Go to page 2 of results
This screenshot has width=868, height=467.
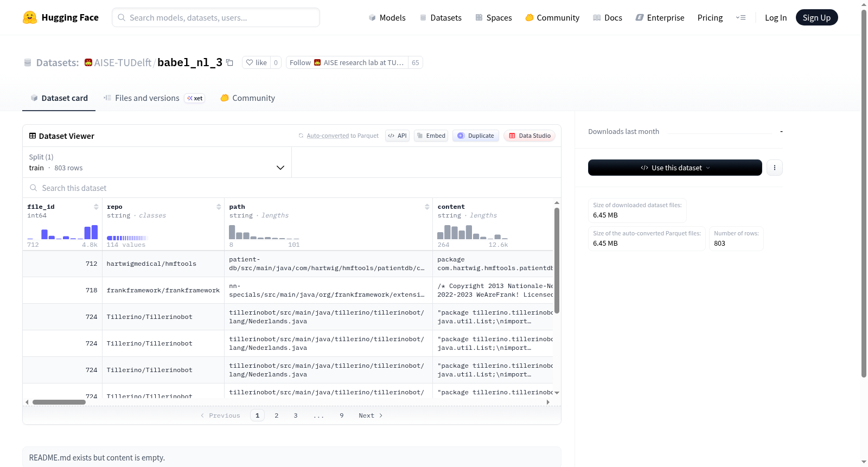(x=277, y=415)
